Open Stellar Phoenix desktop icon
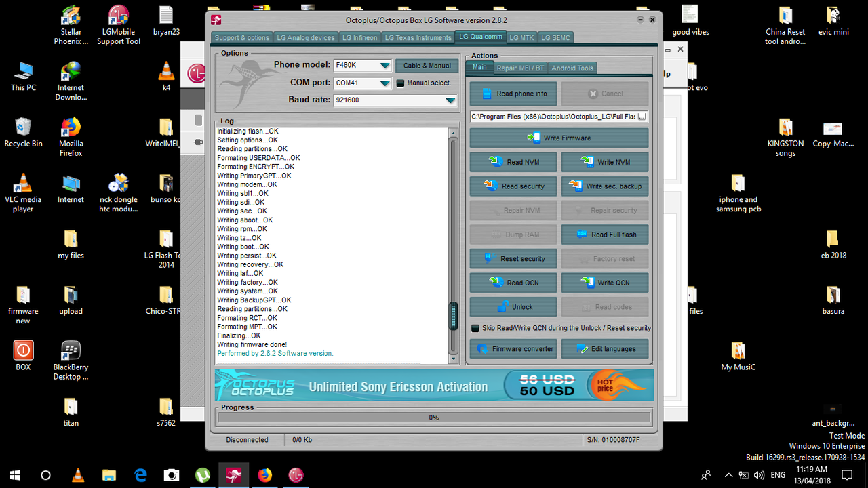The image size is (868, 488). click(71, 26)
